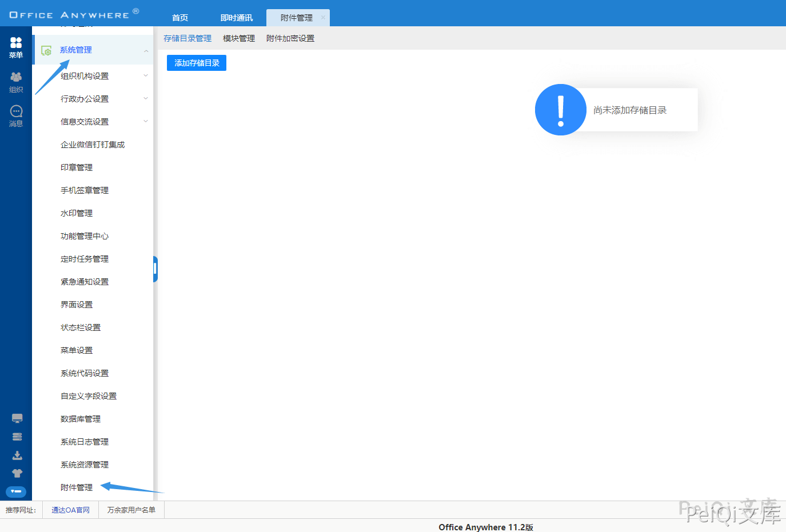786x532 pixels.
Task: Click the 信息交流设置 menu label
Action: coord(85,122)
